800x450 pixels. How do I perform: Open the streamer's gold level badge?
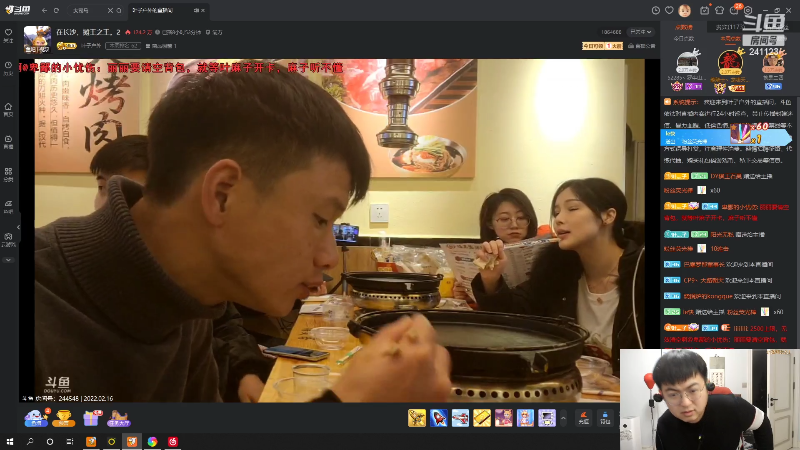coord(66,46)
